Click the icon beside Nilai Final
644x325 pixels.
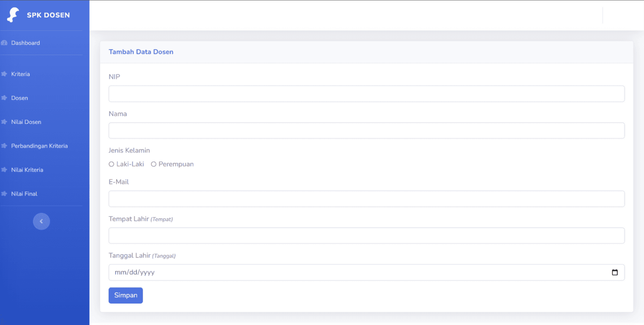pyautogui.click(x=4, y=194)
